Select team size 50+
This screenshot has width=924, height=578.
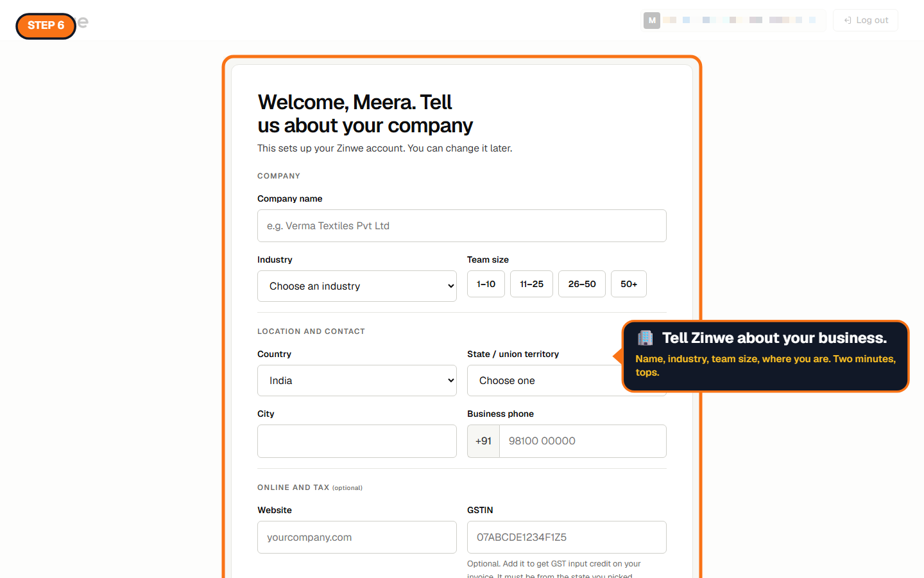coord(629,284)
